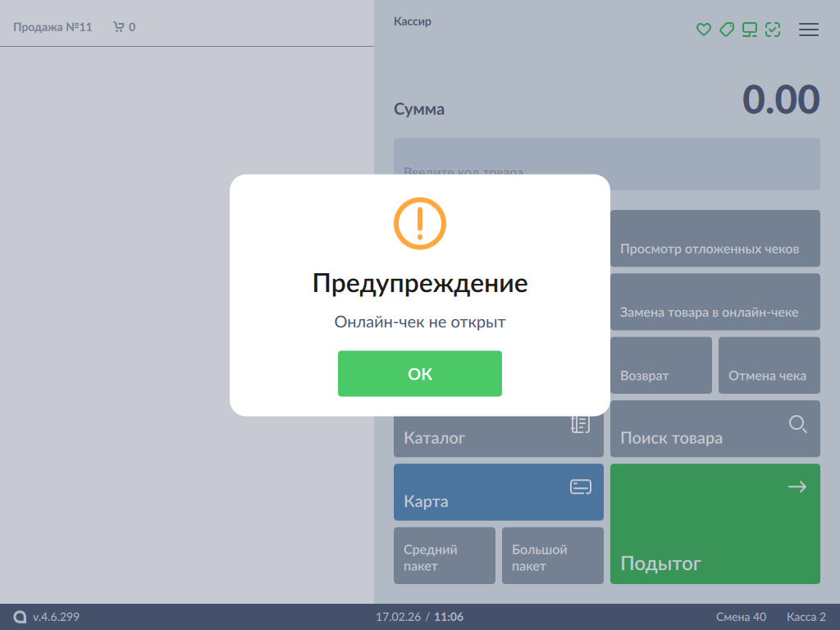Click the networked computer status icon
This screenshot has width=840, height=630.
(749, 30)
